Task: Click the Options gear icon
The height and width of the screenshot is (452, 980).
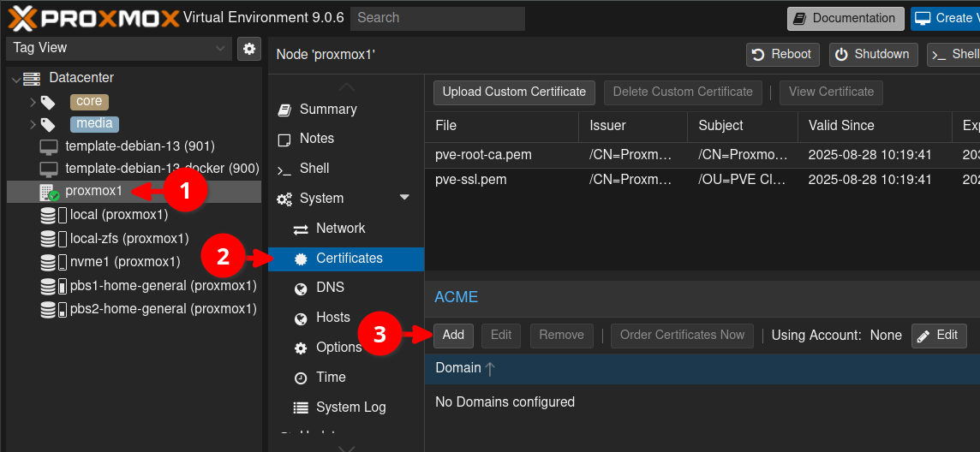Action: (x=302, y=348)
